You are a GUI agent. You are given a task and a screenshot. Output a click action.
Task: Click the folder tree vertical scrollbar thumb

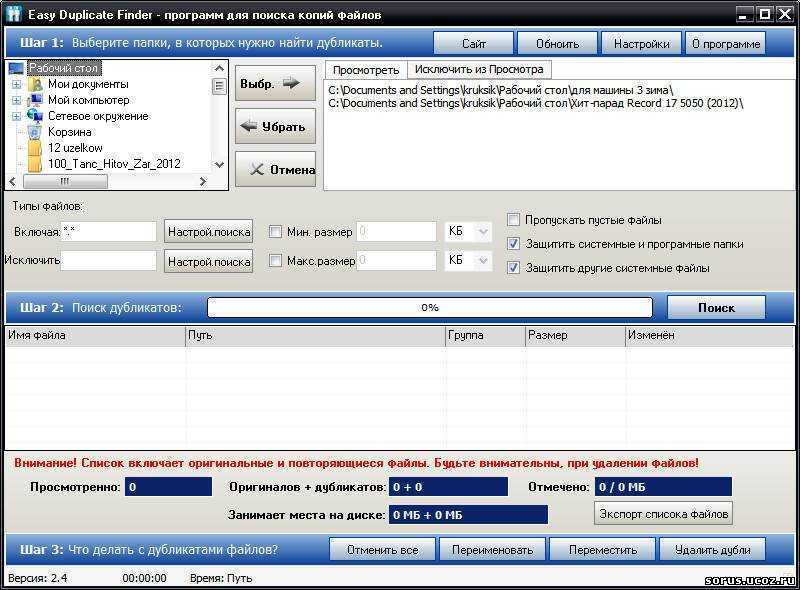(219, 86)
